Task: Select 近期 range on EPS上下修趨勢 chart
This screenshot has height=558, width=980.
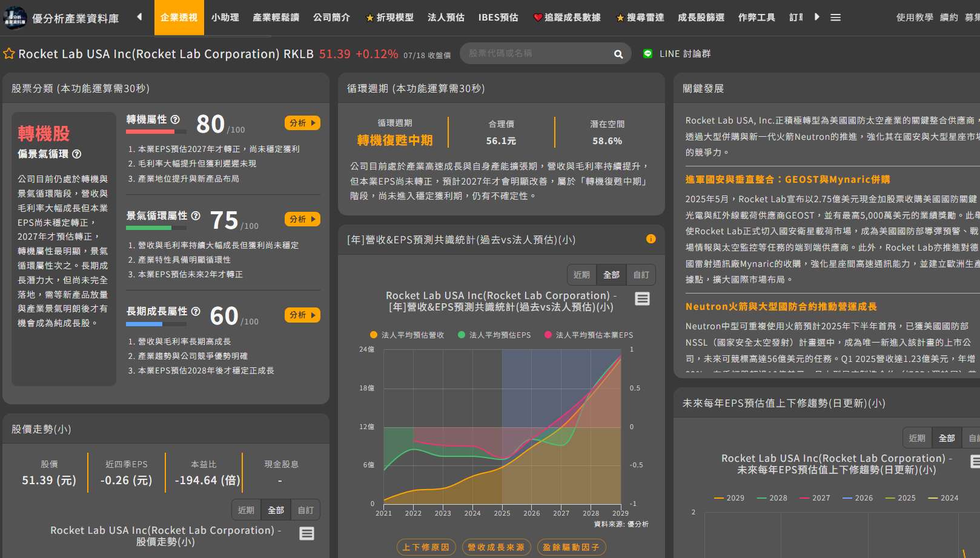Action: [917, 438]
